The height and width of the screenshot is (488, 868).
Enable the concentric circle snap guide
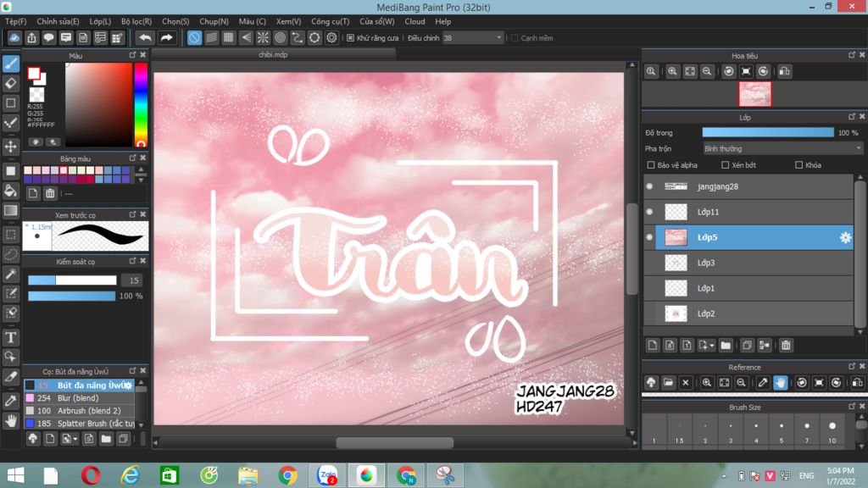pyautogui.click(x=280, y=37)
